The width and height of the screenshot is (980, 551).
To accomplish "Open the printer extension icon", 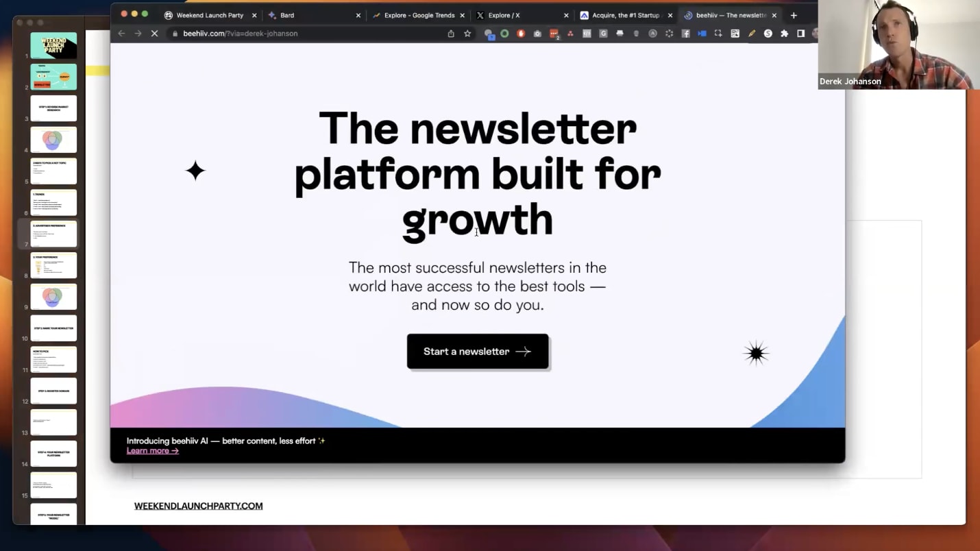I will 620,34.
